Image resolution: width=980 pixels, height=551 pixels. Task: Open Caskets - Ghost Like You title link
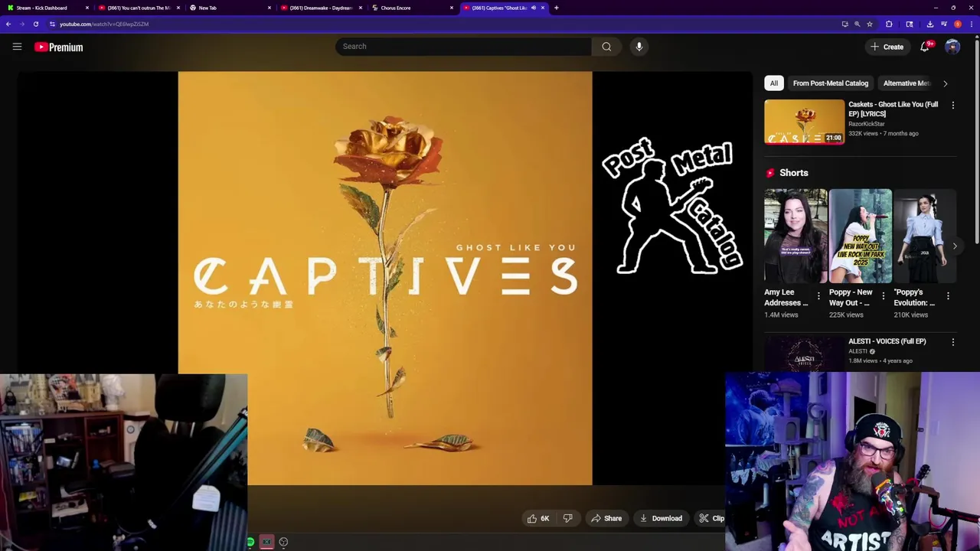(x=893, y=109)
